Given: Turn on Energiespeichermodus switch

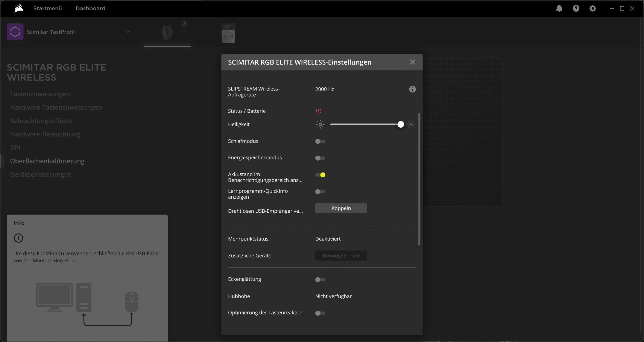Looking at the screenshot, I should point(320,158).
